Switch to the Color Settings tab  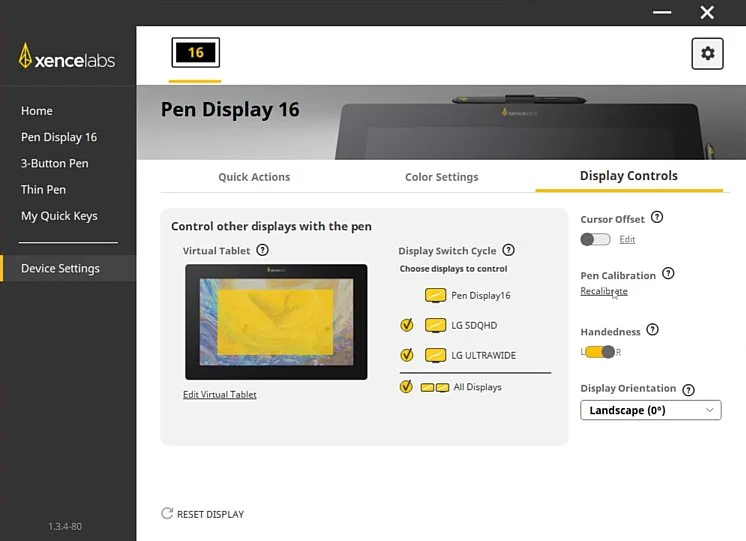point(442,177)
